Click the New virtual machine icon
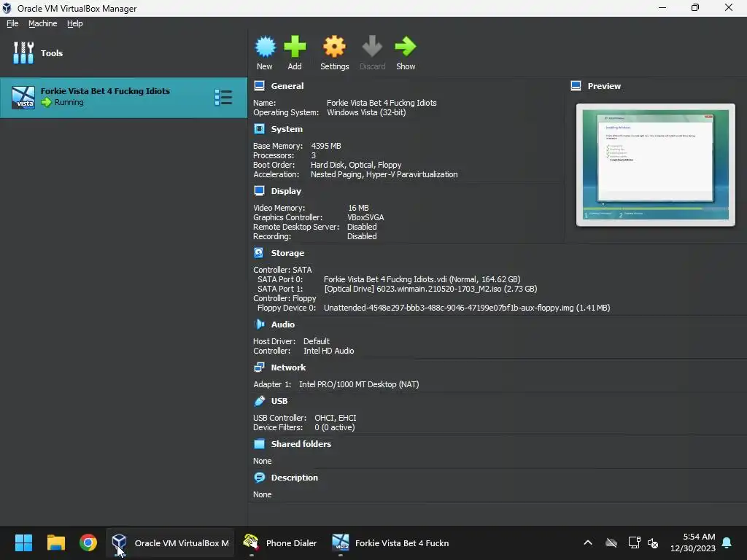This screenshot has height=560, width=747. click(265, 47)
